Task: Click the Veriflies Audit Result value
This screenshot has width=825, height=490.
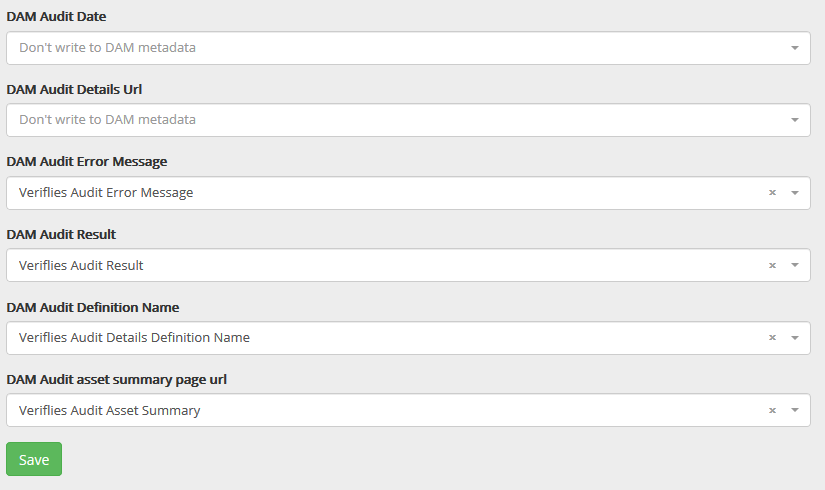Action: click(x=81, y=266)
